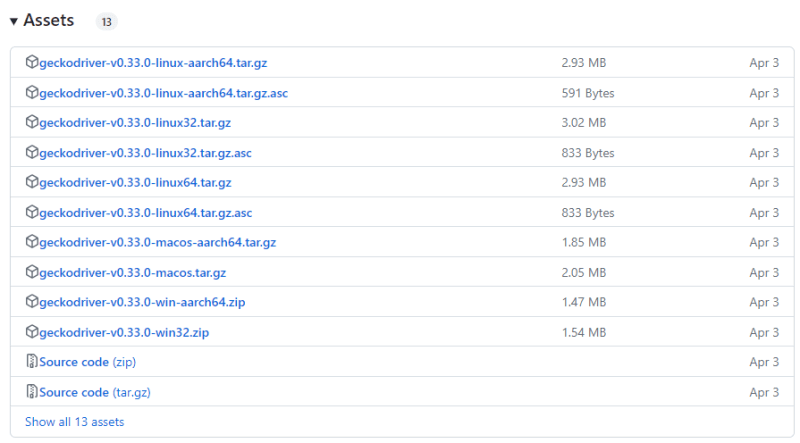
Task: Download geckodriver-v0.33.0-linux-aarch64.tar.gz
Action: click(153, 63)
